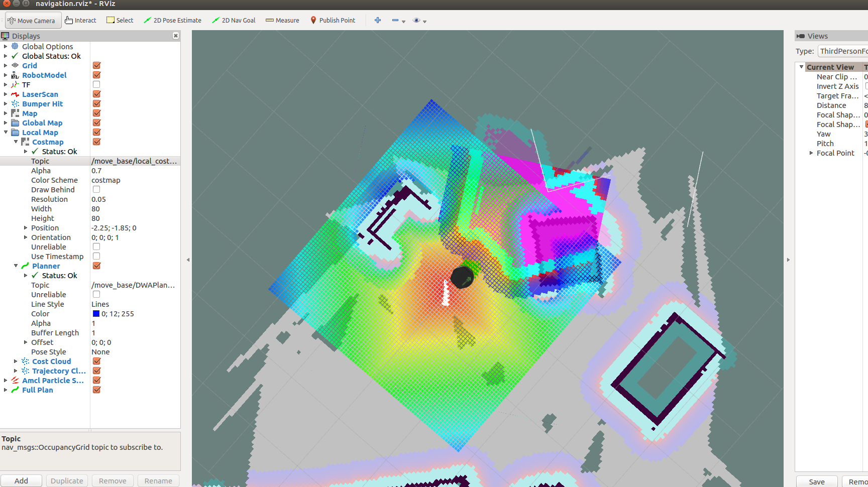Save the current view configuration
868x487 pixels.
tap(817, 481)
